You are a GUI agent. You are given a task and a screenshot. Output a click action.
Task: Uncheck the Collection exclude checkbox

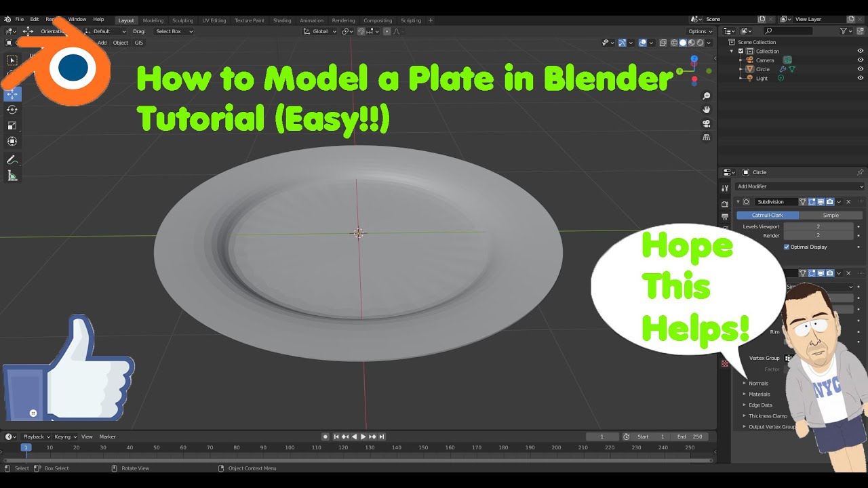[741, 51]
